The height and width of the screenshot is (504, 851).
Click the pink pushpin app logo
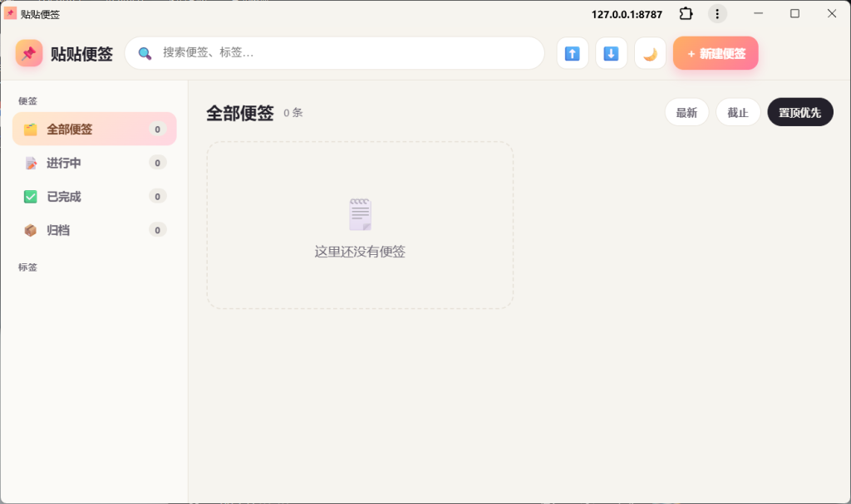point(29,53)
